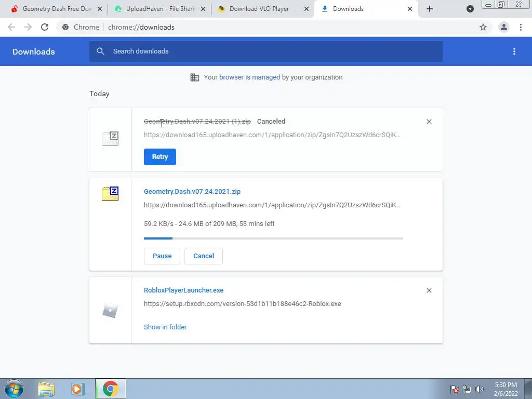This screenshot has height=399, width=532.
Task: Close the Downloads tab
Action: point(410,9)
